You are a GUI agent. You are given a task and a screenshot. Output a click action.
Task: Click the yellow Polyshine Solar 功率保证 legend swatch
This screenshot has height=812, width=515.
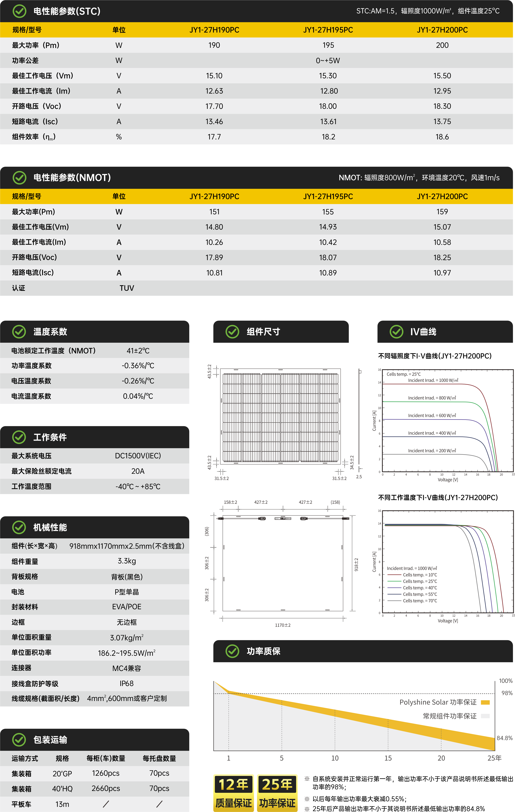[485, 702]
